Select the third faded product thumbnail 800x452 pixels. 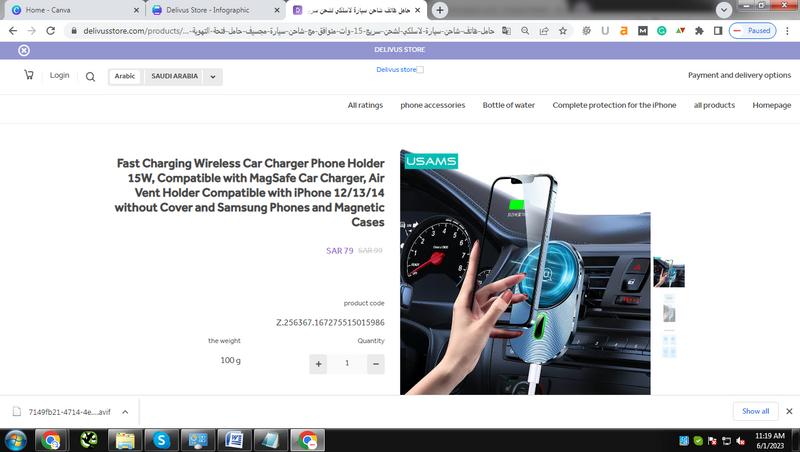pyautogui.click(x=669, y=344)
